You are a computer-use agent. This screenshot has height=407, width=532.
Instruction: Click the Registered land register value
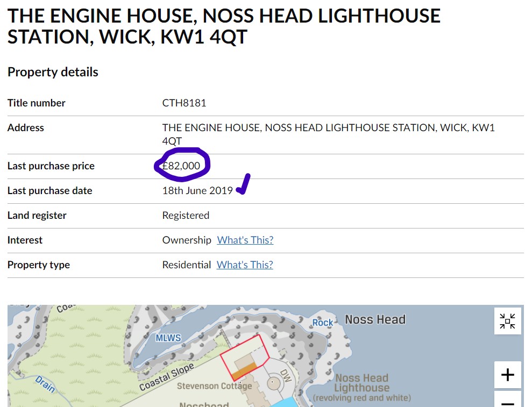click(186, 215)
